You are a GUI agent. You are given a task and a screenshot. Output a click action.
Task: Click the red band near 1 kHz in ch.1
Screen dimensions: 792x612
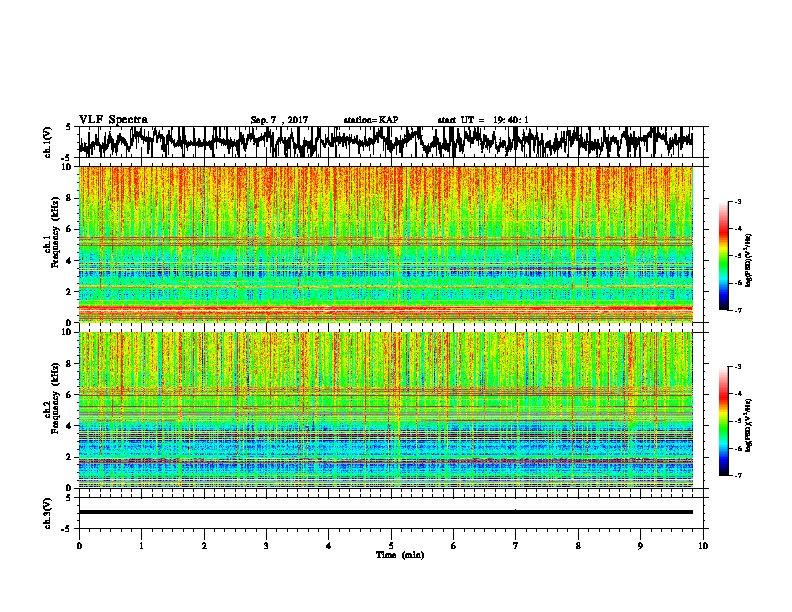pyautogui.click(x=385, y=308)
